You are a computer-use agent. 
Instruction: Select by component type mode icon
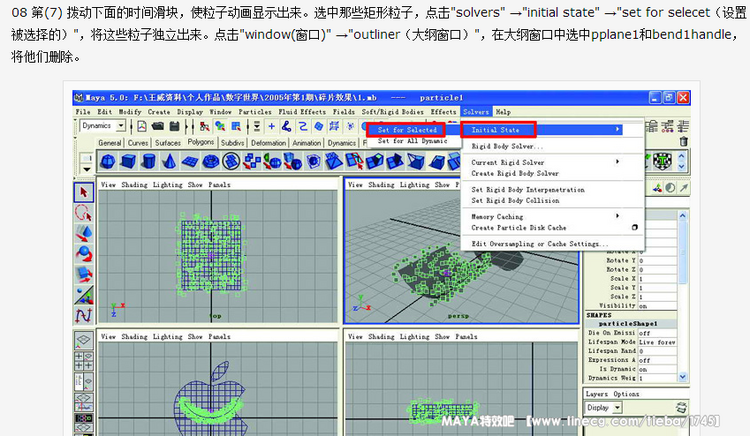tap(236, 126)
